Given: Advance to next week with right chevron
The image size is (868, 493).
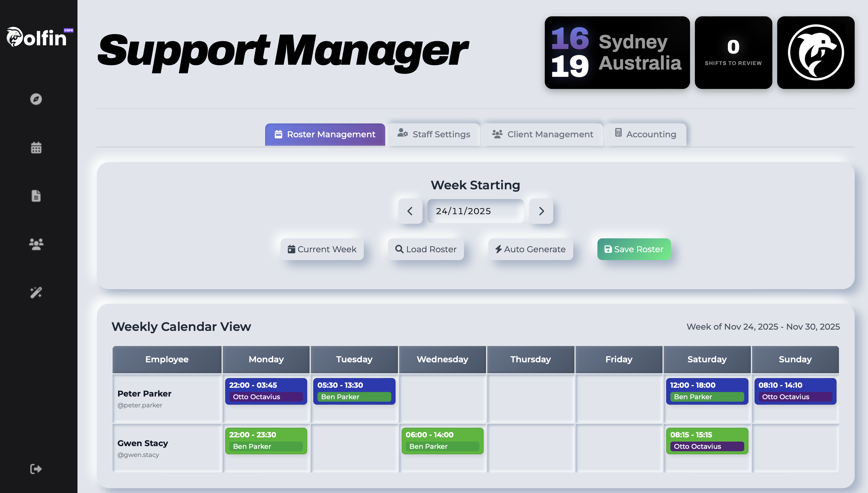Looking at the screenshot, I should pyautogui.click(x=541, y=211).
